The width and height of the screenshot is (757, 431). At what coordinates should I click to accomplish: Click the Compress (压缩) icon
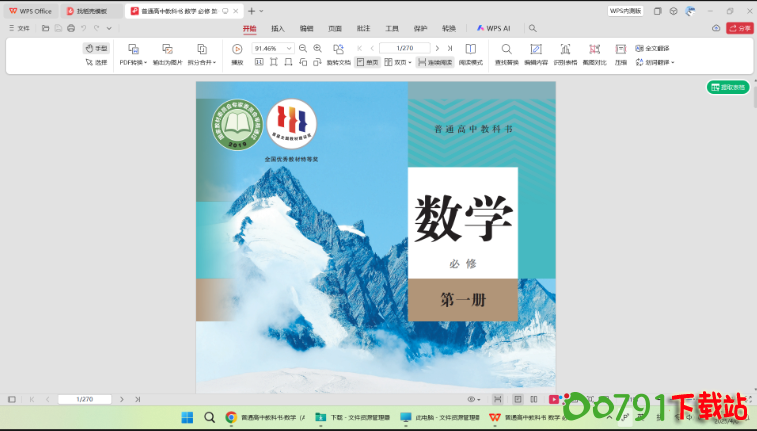pos(621,49)
